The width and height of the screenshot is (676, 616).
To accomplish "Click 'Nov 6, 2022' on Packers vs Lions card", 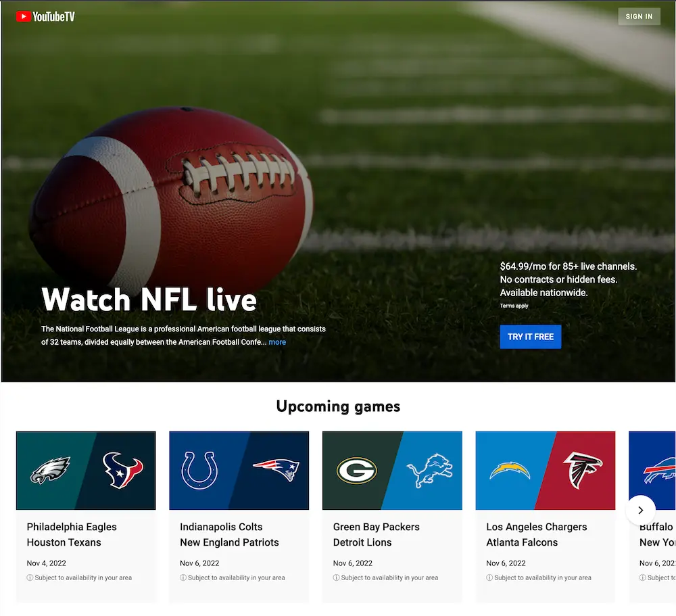I will [x=353, y=563].
